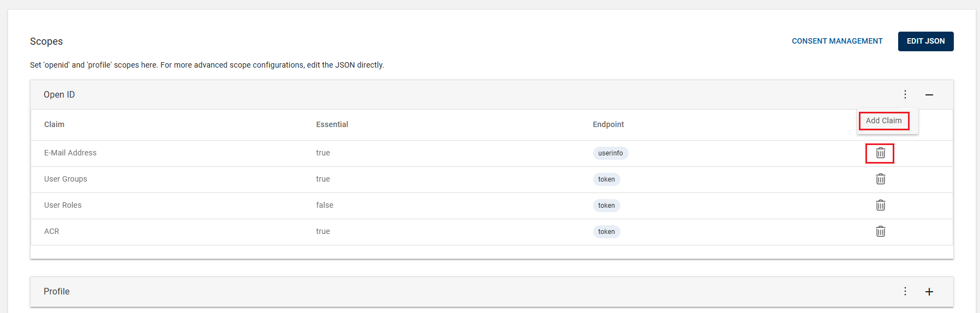Click the Profile panel header title
The width and height of the screenshot is (980, 313).
(x=56, y=292)
